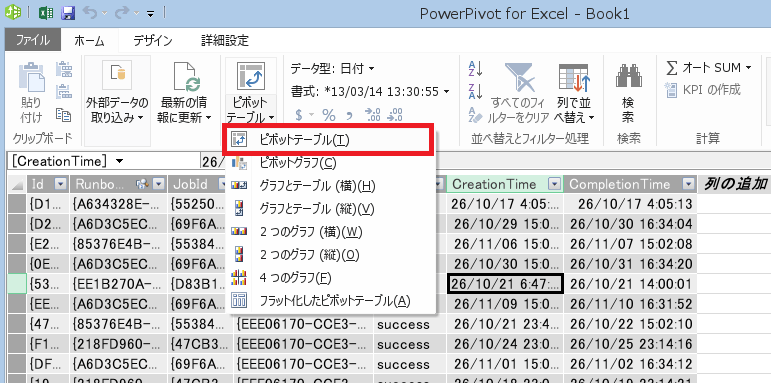
Task: Click すべてのフィルターをクリア button
Action: pyautogui.click(x=519, y=93)
